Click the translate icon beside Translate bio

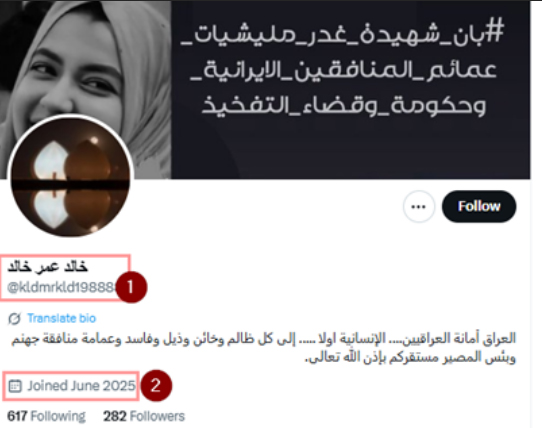coord(15,318)
